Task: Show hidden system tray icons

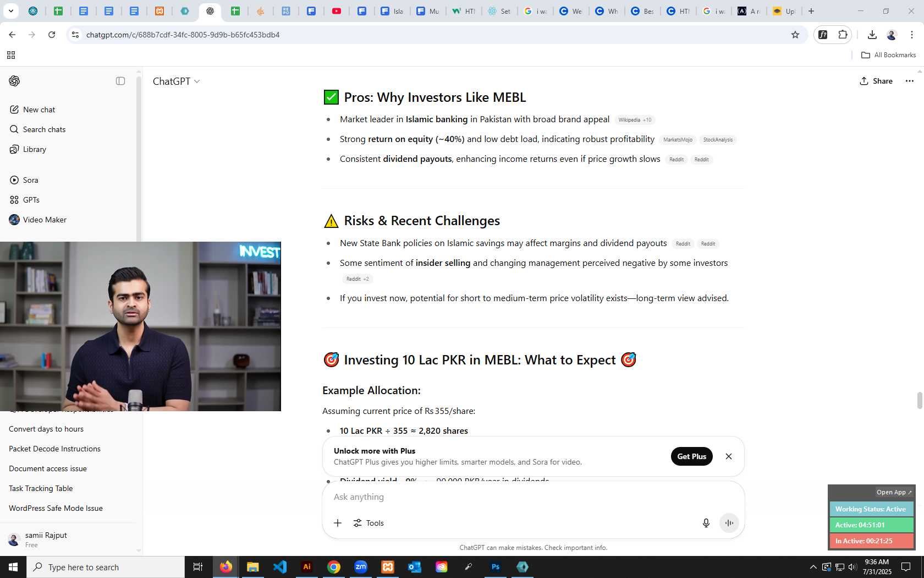Action: click(813, 567)
